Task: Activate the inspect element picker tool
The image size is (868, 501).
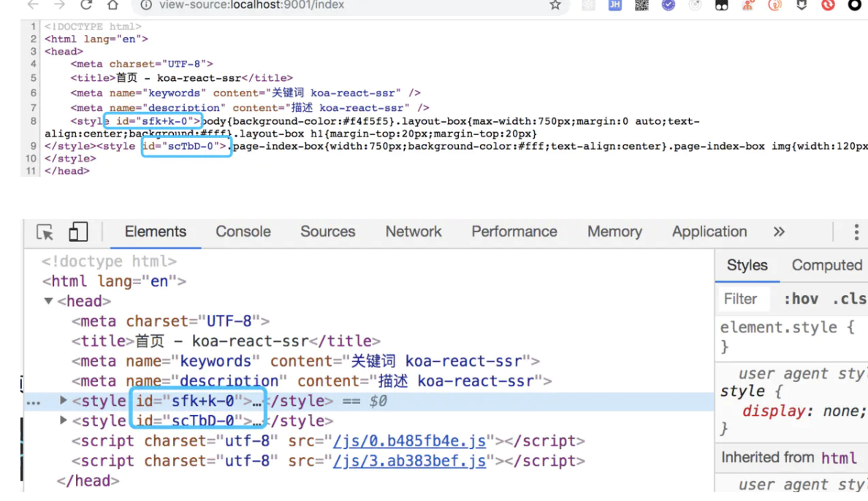Action: point(45,232)
